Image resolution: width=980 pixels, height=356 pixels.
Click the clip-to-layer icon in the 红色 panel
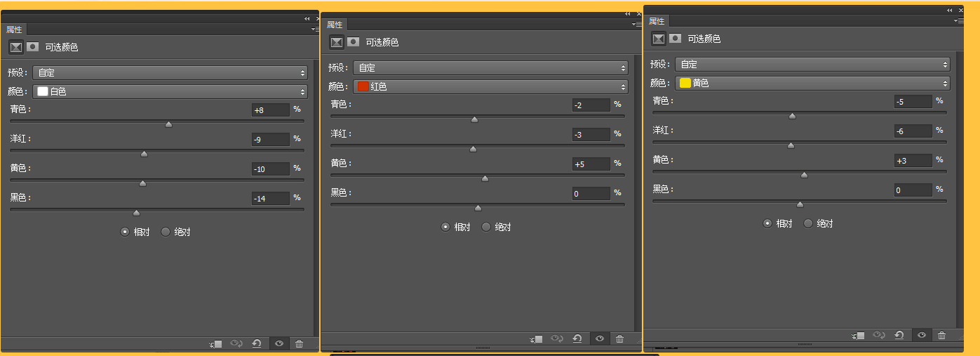click(x=536, y=338)
